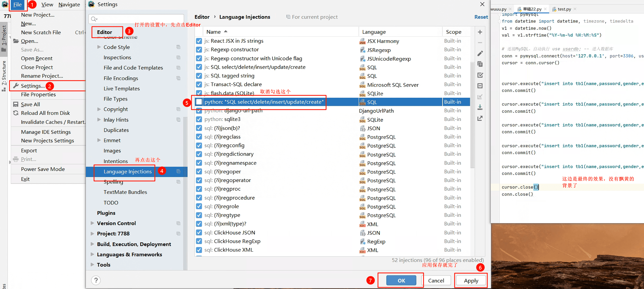Screen dimensions: 644x289
Task: Uncheck js: React JSX in JS strings
Action: [199, 41]
